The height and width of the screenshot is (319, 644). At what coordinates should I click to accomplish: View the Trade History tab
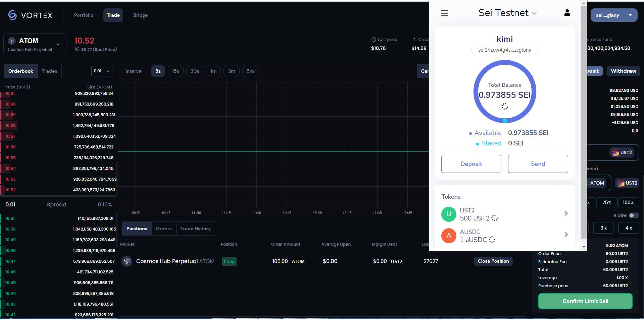coord(195,229)
